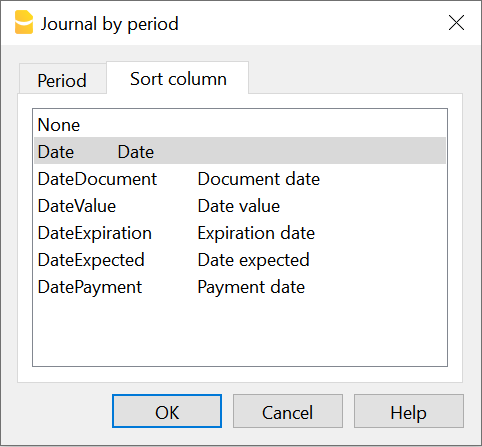Select the Sort column tab
Screen dimensions: 482x447
178,78
